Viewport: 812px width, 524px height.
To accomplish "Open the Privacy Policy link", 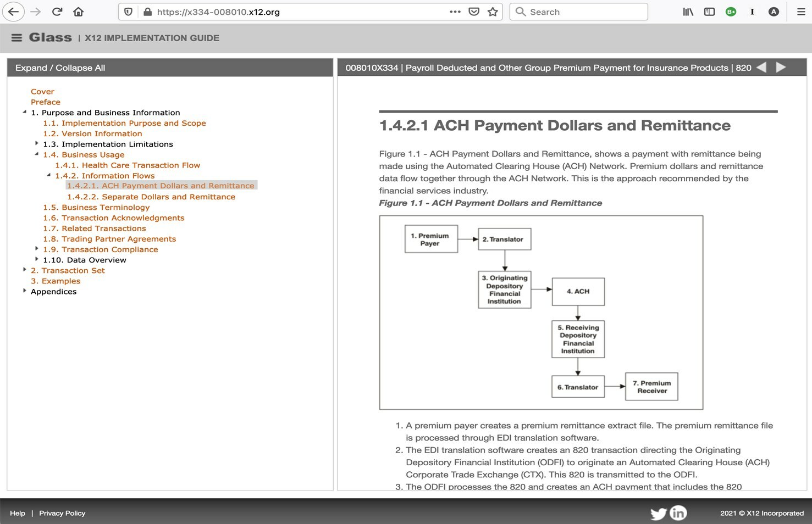I will click(x=62, y=513).
